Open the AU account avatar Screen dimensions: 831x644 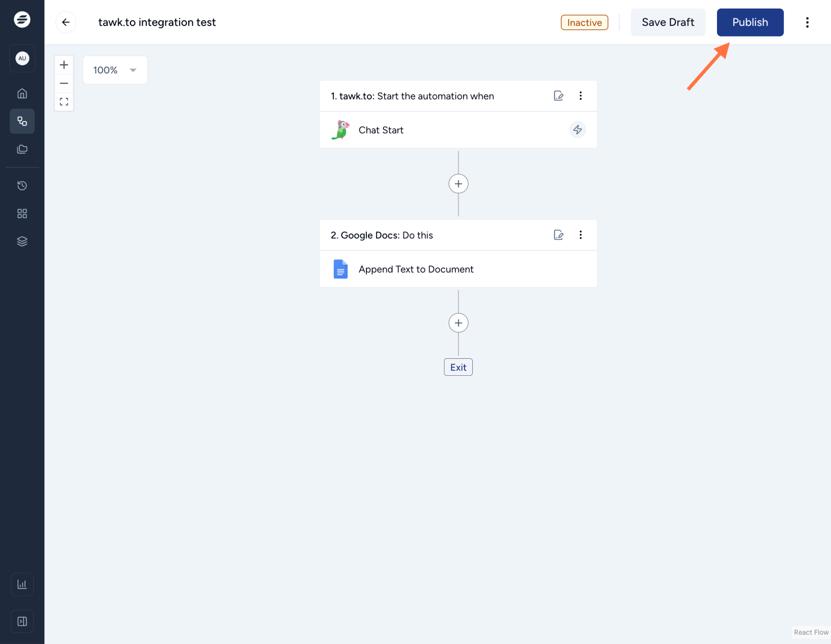(22, 58)
